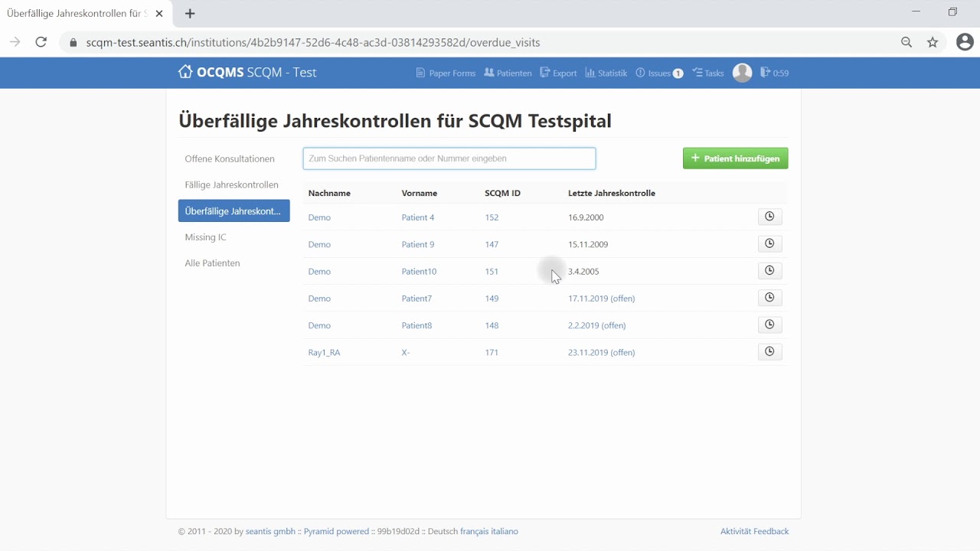The image size is (980, 551).
Task: Click clock icon for Patient8 row
Action: tap(769, 324)
